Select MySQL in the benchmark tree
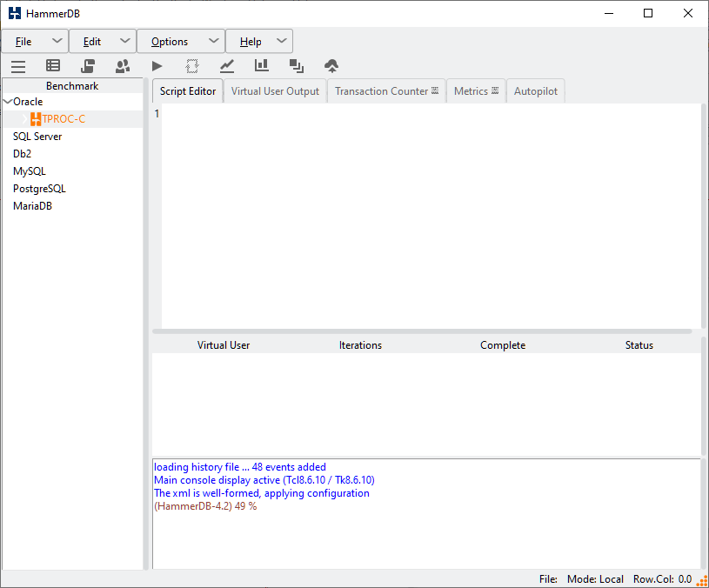The height and width of the screenshot is (588, 709). tap(30, 171)
